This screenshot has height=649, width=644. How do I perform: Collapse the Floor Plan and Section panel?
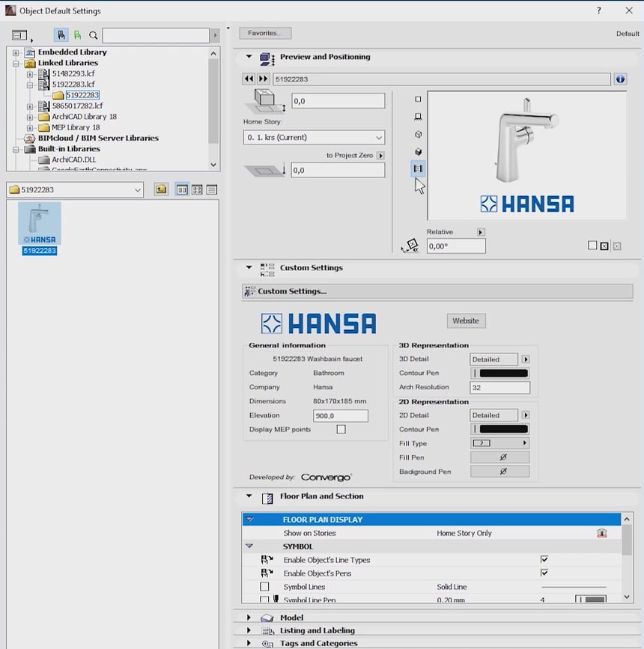pos(249,496)
